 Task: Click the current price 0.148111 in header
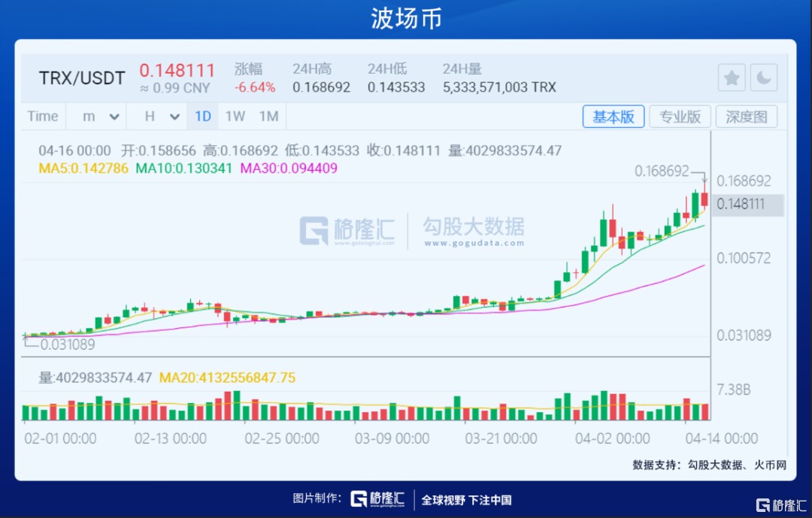pyautogui.click(x=177, y=71)
